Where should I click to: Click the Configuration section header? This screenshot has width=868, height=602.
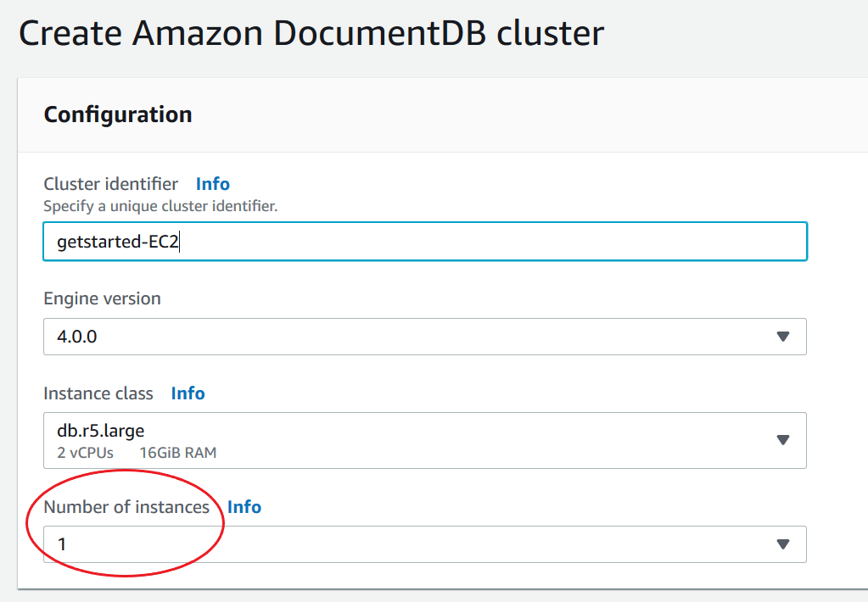tap(117, 114)
